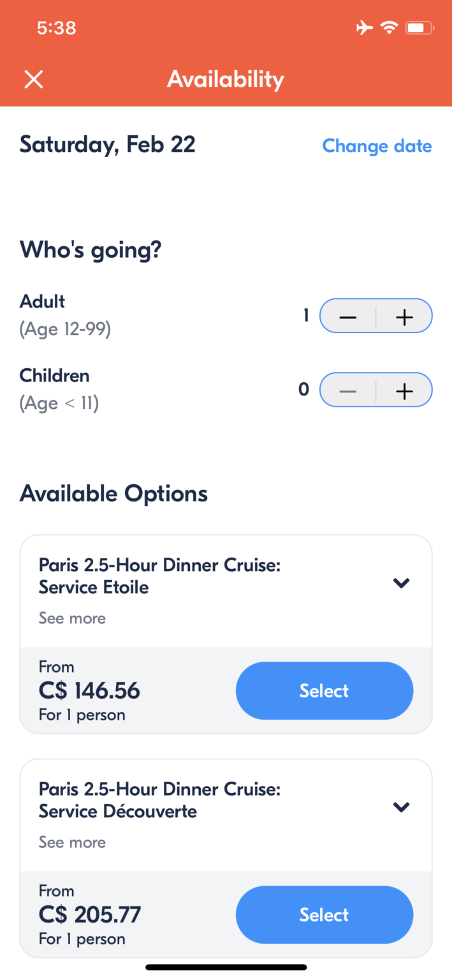The height and width of the screenshot is (980, 452).
Task: Expand the Service Etoile cruise details
Action: point(402,583)
